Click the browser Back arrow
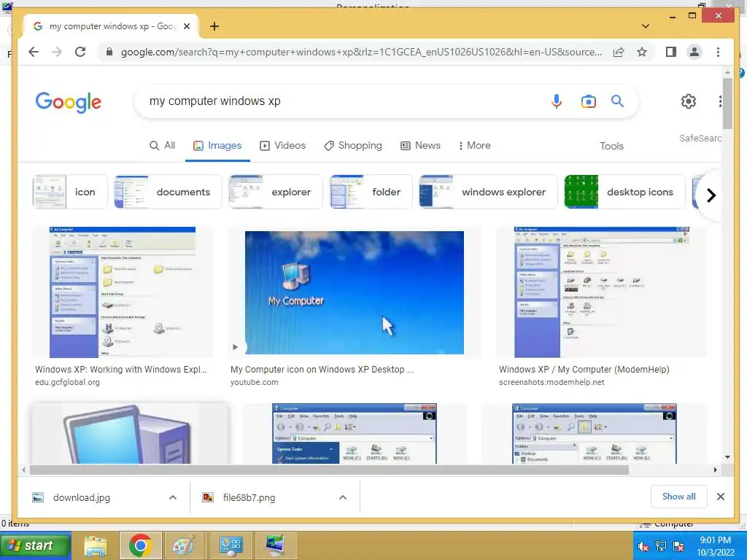Viewport: 747px width, 560px height. [34, 52]
